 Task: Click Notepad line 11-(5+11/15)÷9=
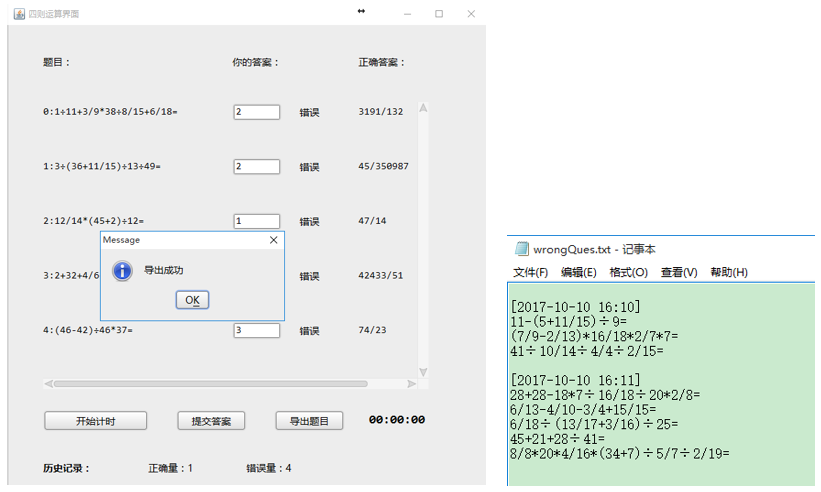point(568,321)
